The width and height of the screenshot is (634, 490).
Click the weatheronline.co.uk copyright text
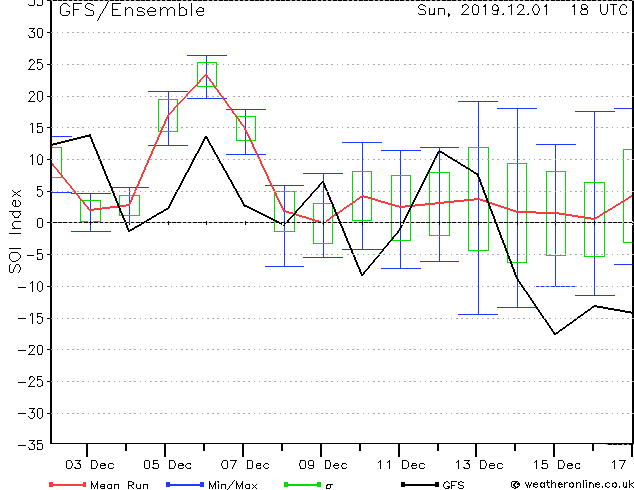(572, 484)
